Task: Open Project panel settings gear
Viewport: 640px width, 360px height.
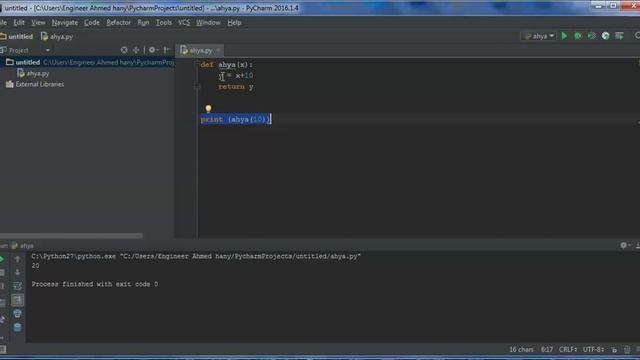Action: pyautogui.click(x=153, y=50)
